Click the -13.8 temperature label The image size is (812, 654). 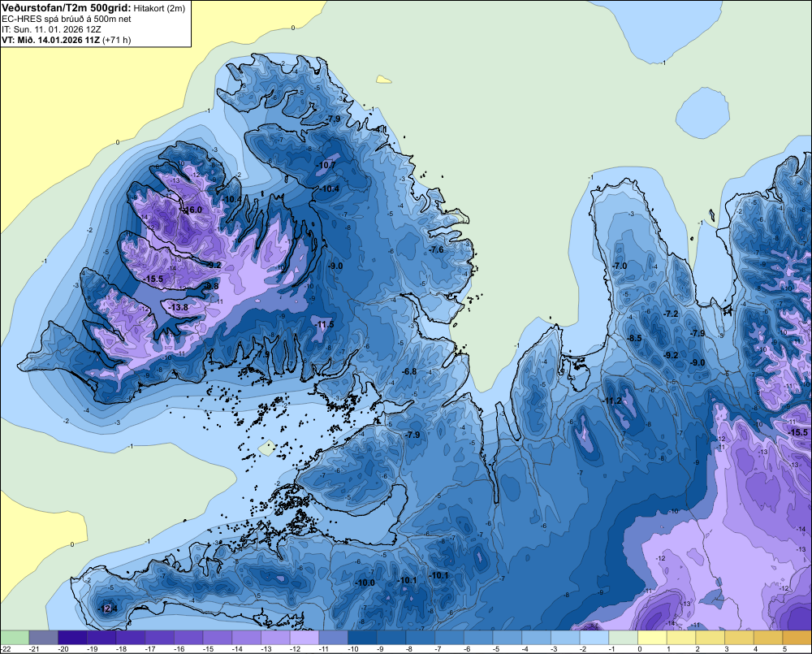click(179, 307)
